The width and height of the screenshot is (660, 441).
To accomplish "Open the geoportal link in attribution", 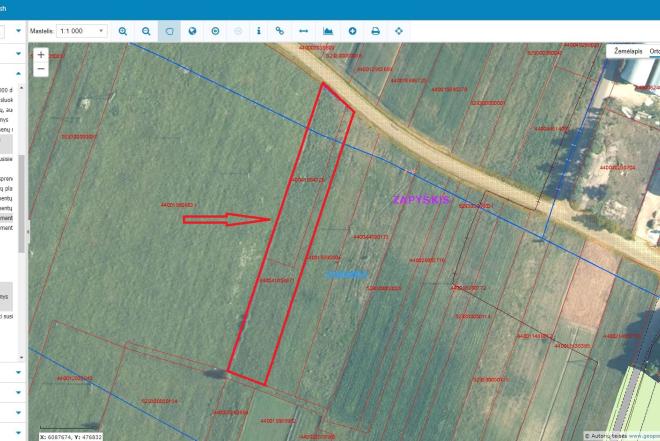I will point(644,436).
